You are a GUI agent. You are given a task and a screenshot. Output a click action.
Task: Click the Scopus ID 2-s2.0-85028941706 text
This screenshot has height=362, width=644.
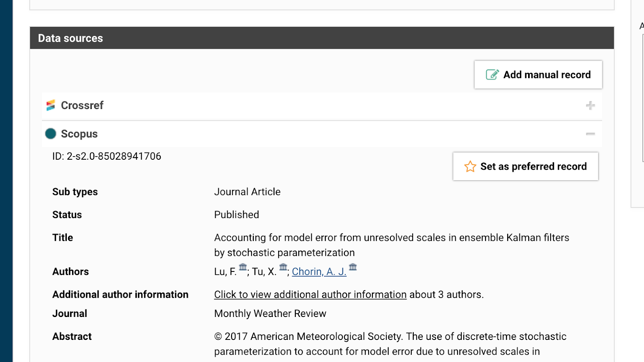click(x=107, y=156)
